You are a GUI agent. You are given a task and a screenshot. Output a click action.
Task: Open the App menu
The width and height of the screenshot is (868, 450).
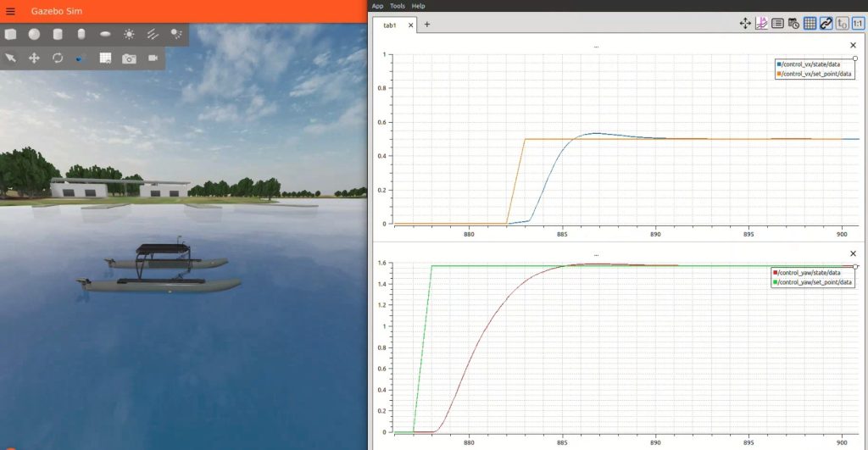click(377, 6)
